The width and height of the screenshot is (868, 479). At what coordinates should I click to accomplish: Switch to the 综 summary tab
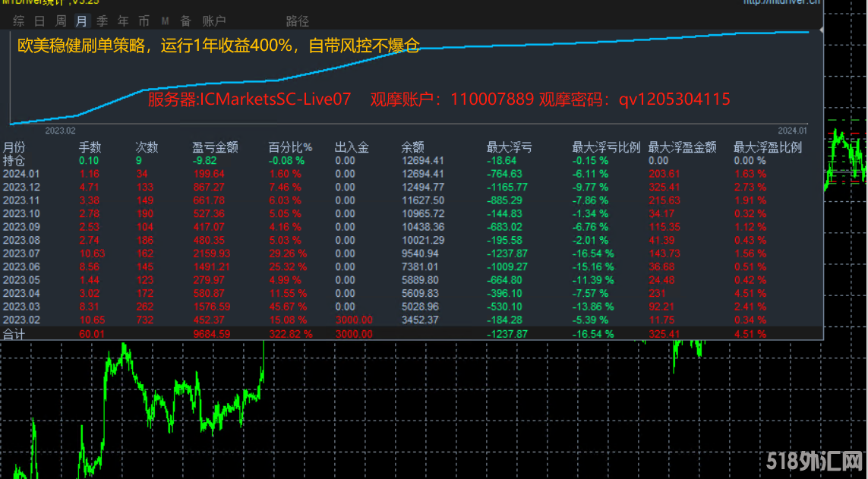19,21
